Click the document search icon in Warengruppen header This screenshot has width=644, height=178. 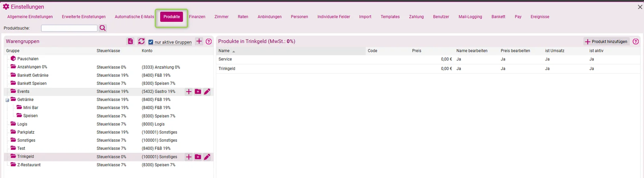(130, 41)
